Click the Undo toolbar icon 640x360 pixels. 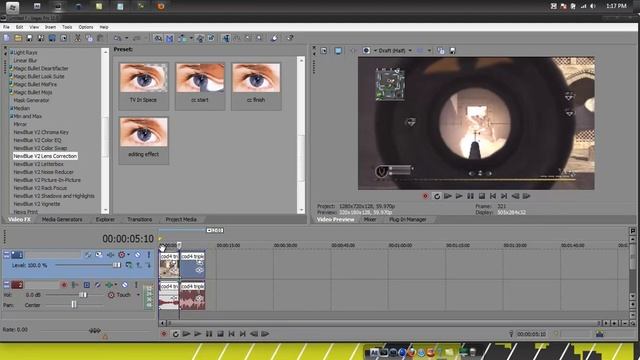[x=118, y=38]
